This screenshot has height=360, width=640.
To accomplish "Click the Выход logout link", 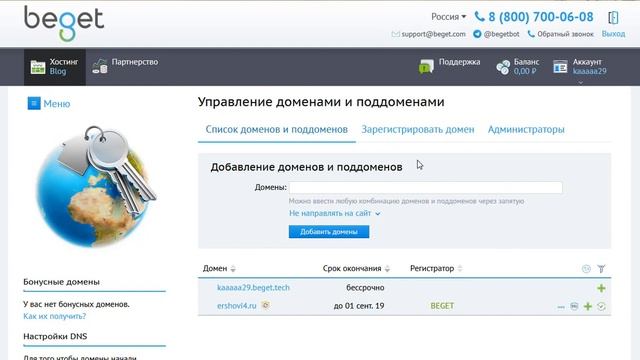I will [x=613, y=34].
